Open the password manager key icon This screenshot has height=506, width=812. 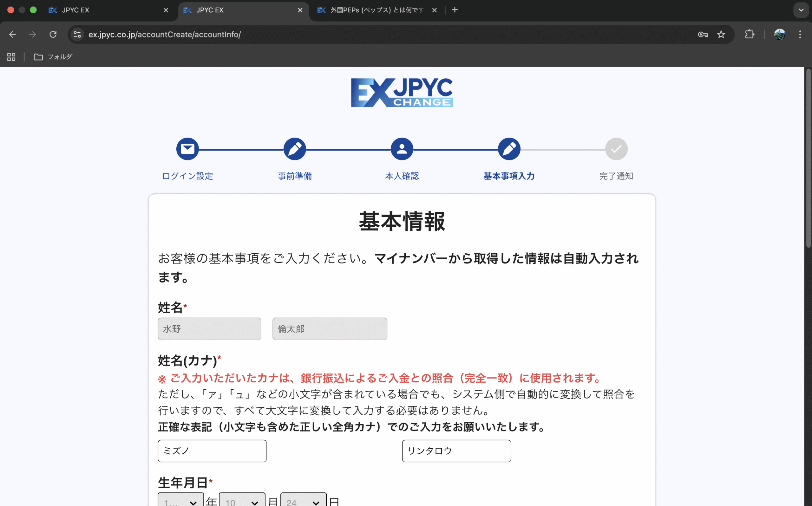point(703,35)
